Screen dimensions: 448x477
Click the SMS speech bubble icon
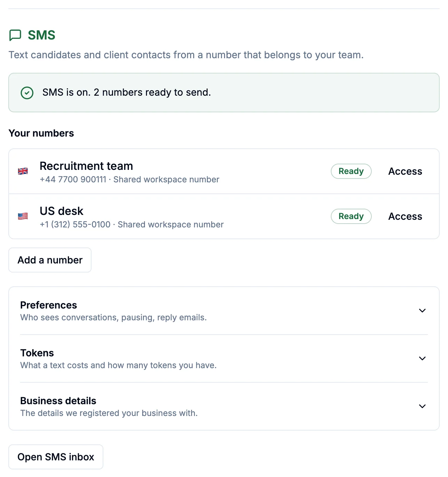(15, 35)
